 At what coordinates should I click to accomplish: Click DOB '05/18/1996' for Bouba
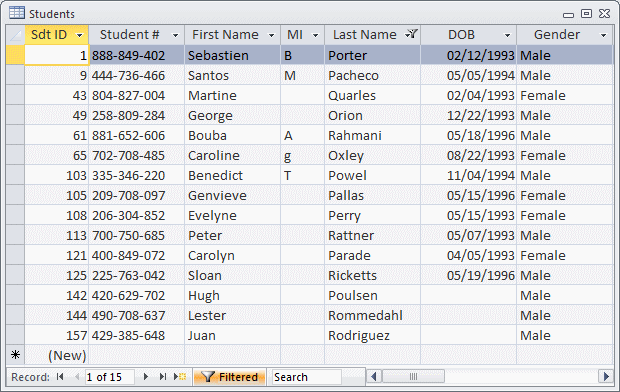coord(468,135)
